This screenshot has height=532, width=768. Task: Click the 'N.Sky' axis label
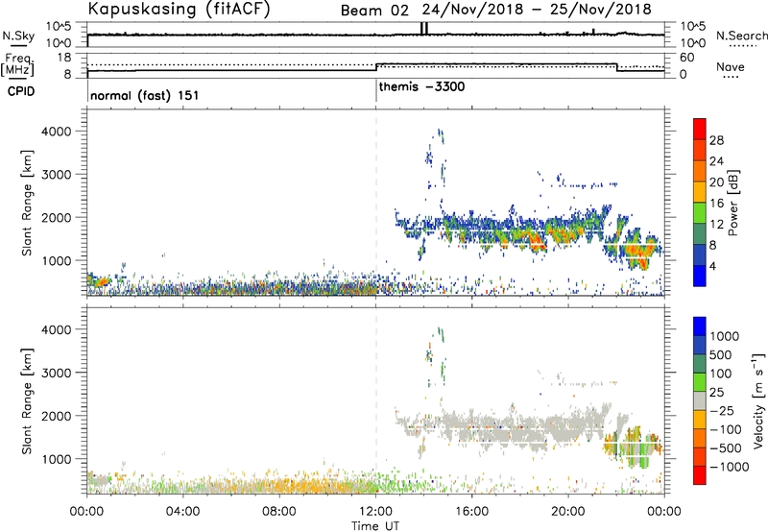pos(18,36)
